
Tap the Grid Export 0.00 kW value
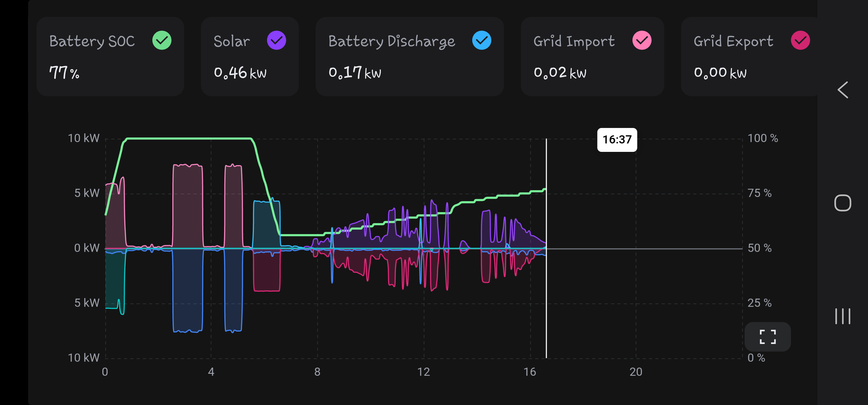tap(720, 73)
